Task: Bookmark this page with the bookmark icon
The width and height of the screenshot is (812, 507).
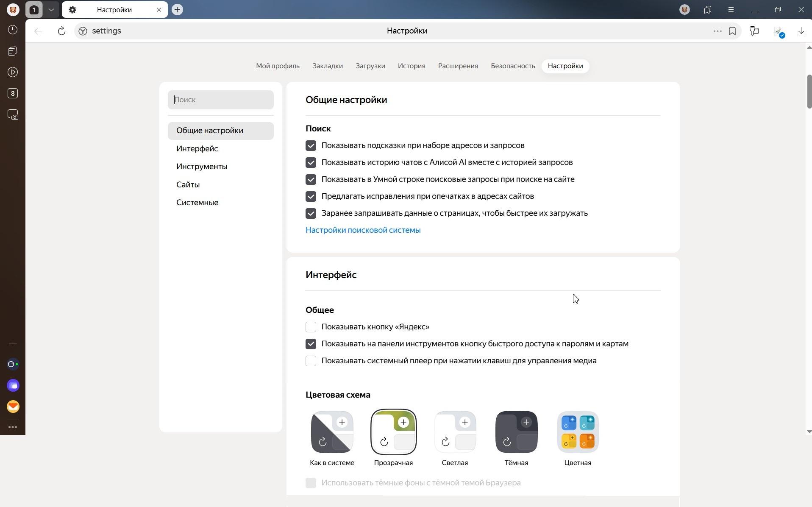Action: tap(732, 31)
